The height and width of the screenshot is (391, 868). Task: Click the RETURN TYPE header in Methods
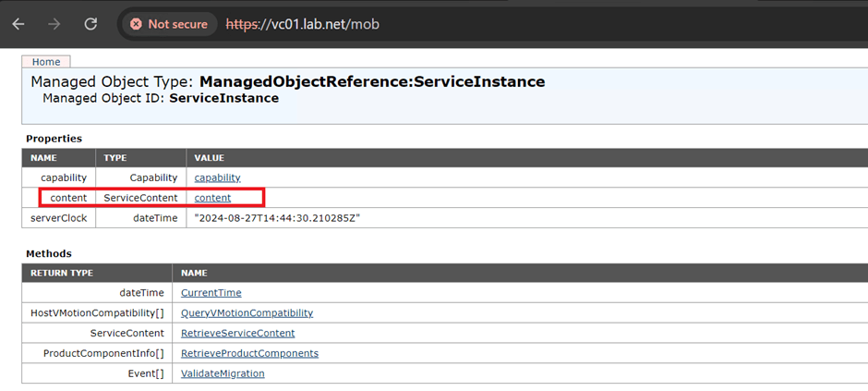(x=64, y=274)
